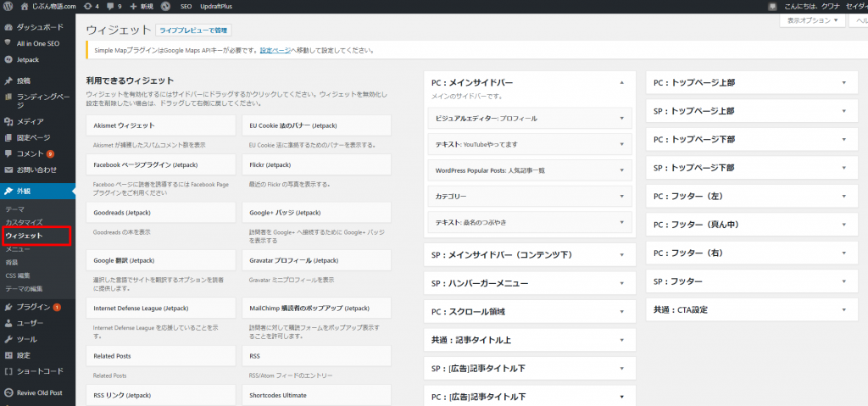The image size is (868, 406).
Task: Expand SP：ハンバーガーメニュー area arrow
Action: 621,283
